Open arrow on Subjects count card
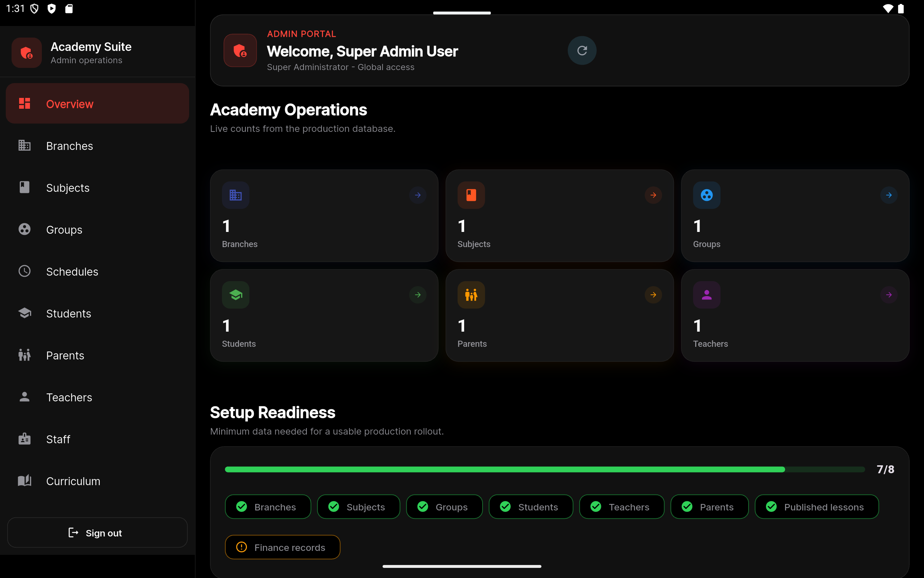Viewport: 924px width, 578px height. (653, 195)
